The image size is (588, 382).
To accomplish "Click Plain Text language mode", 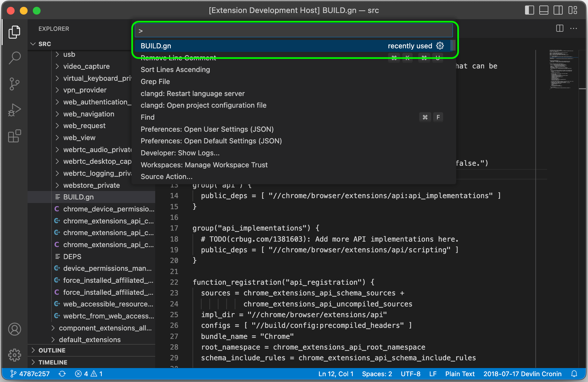I will pyautogui.click(x=460, y=374).
